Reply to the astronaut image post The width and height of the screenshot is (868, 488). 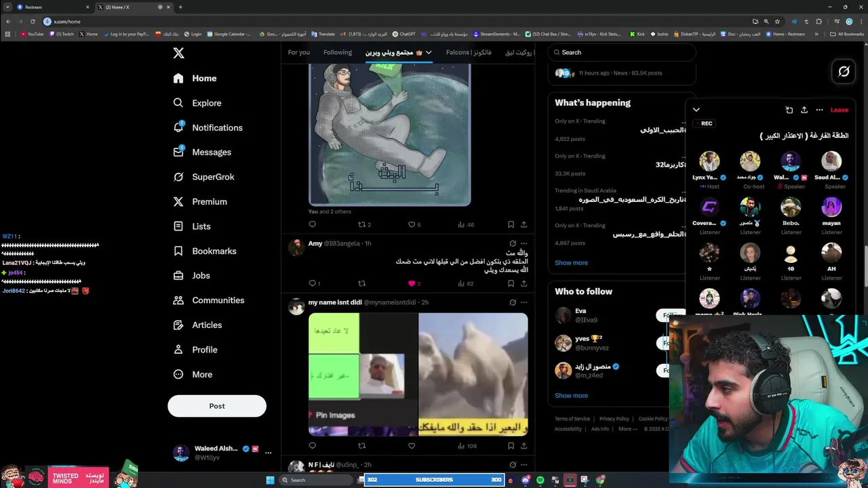tap(313, 224)
